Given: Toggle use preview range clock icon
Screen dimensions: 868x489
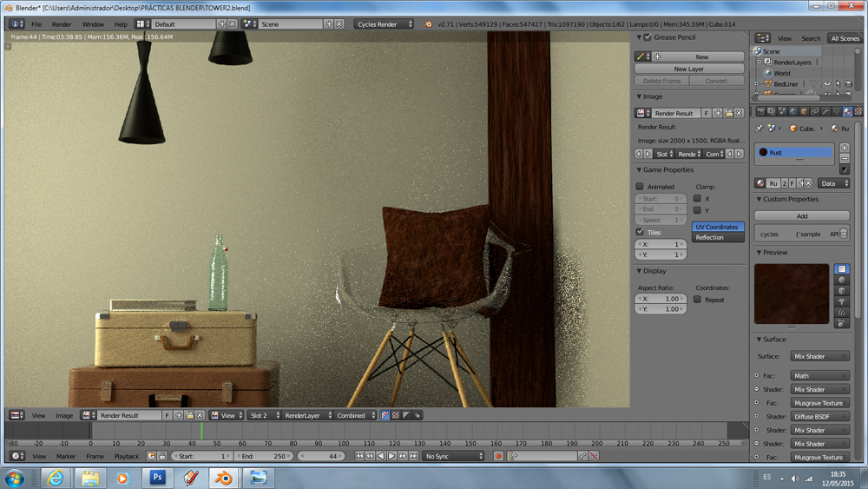Looking at the screenshot, I should pyautogui.click(x=151, y=456).
